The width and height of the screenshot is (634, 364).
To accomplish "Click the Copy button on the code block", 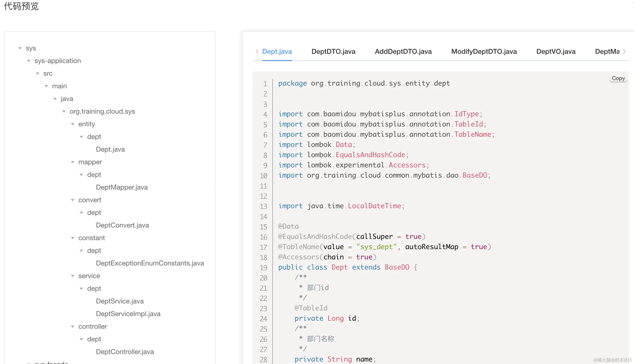I will tap(618, 78).
